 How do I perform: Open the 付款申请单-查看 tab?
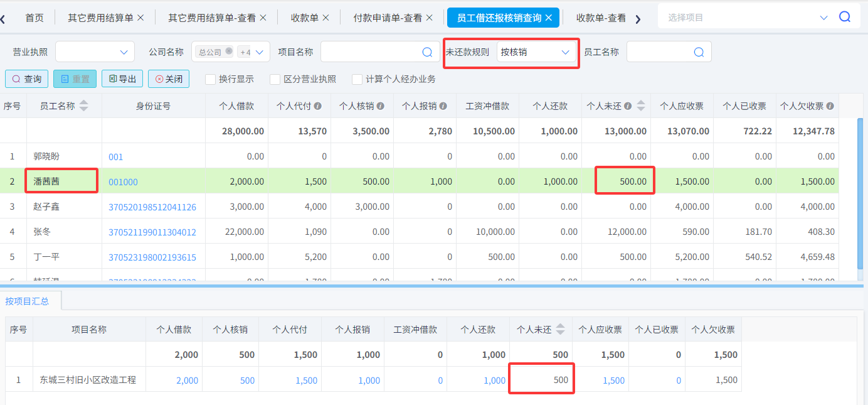pos(388,18)
